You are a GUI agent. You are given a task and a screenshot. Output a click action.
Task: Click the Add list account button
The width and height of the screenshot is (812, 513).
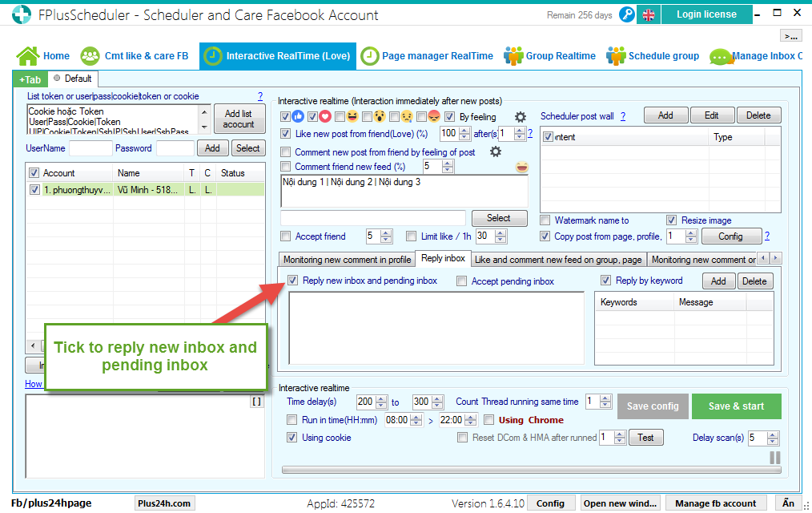pyautogui.click(x=239, y=119)
